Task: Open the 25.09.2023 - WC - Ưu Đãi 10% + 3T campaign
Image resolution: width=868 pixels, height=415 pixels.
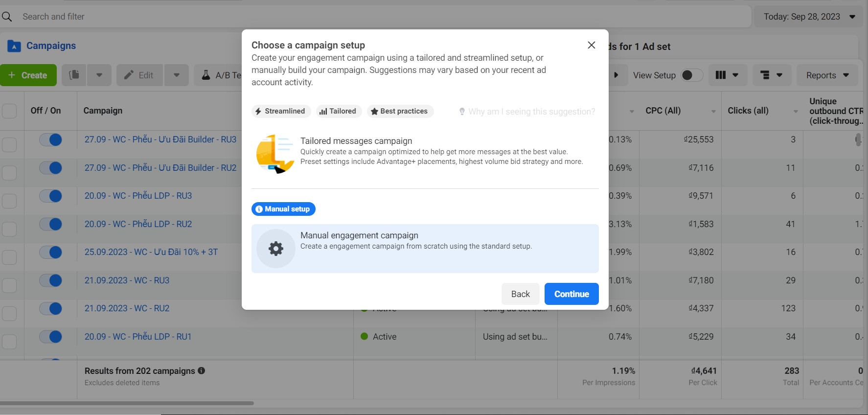Action: click(x=151, y=252)
